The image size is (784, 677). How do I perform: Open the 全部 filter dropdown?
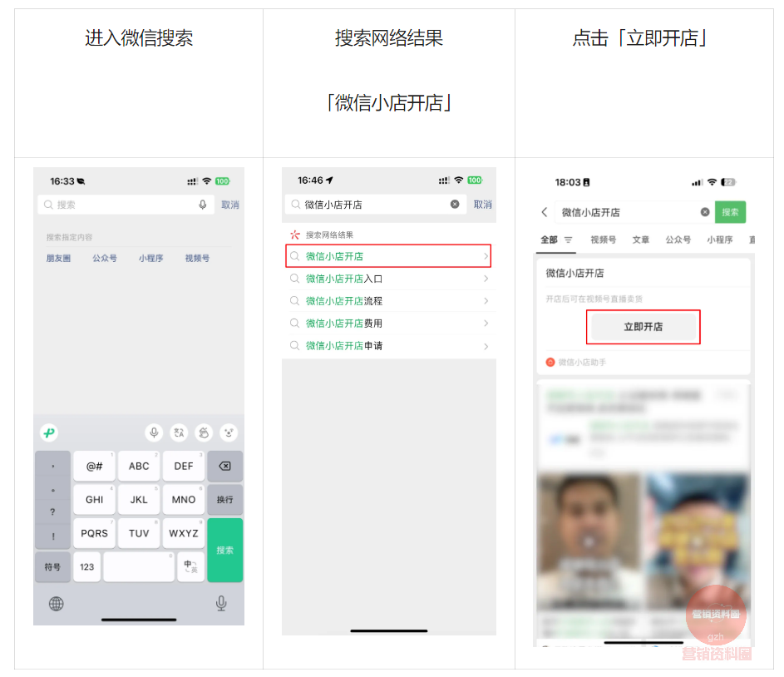click(556, 240)
